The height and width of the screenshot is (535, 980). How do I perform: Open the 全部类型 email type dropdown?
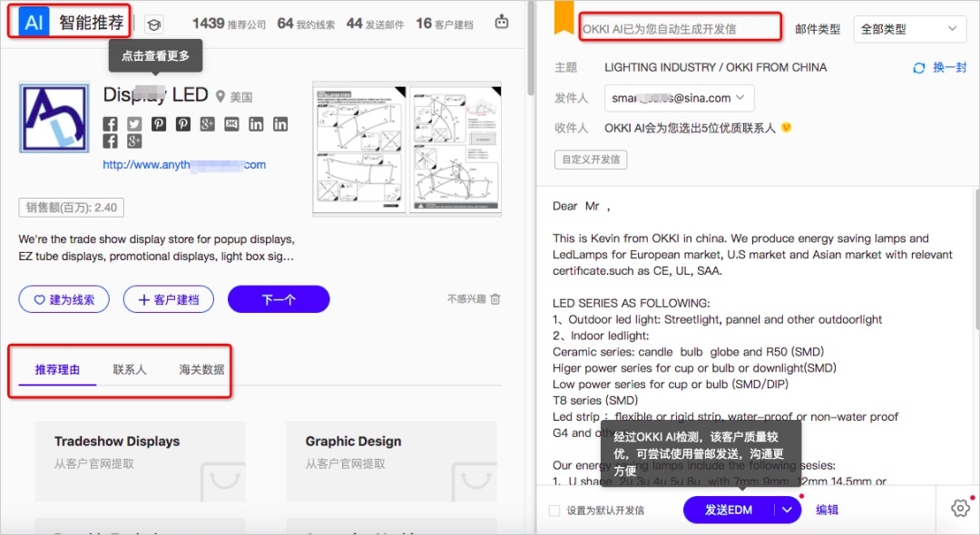pyautogui.click(x=909, y=29)
